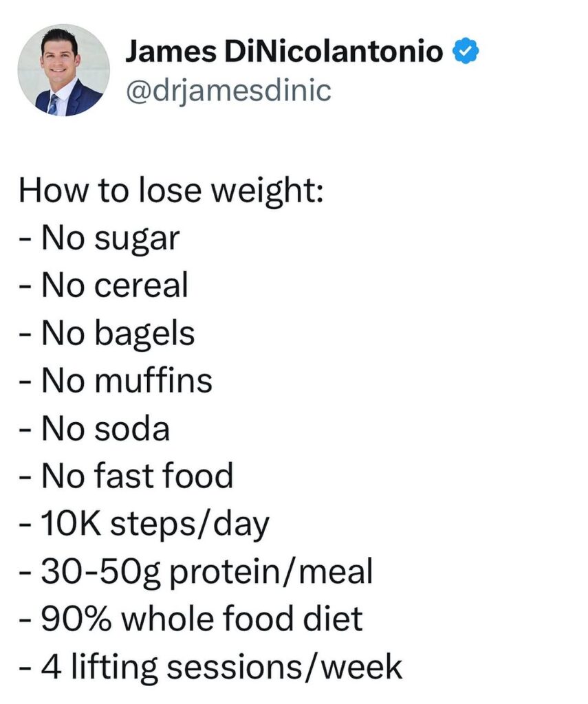Select the '30-50g protein/meal' line
This screenshot has width=588, height=704.
click(196, 573)
